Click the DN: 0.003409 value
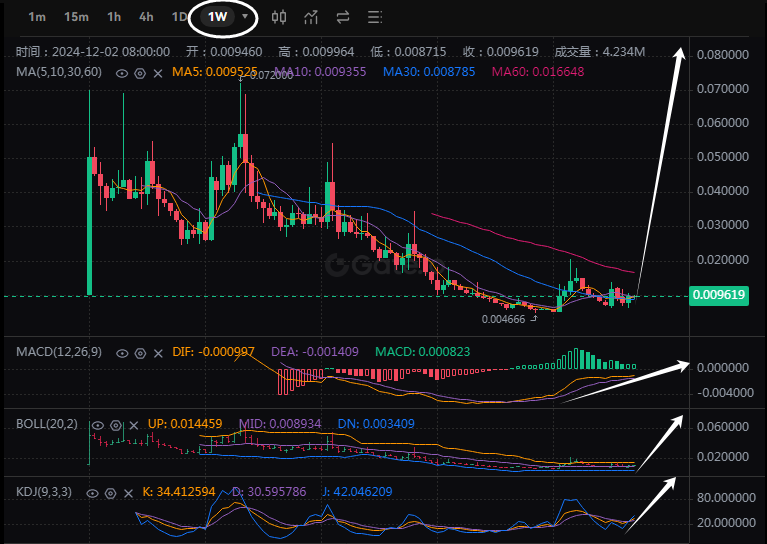The height and width of the screenshot is (544, 767). tap(376, 424)
